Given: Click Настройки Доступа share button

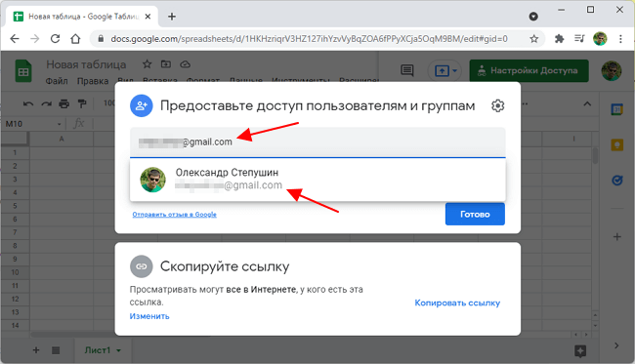Looking at the screenshot, I should pos(529,71).
